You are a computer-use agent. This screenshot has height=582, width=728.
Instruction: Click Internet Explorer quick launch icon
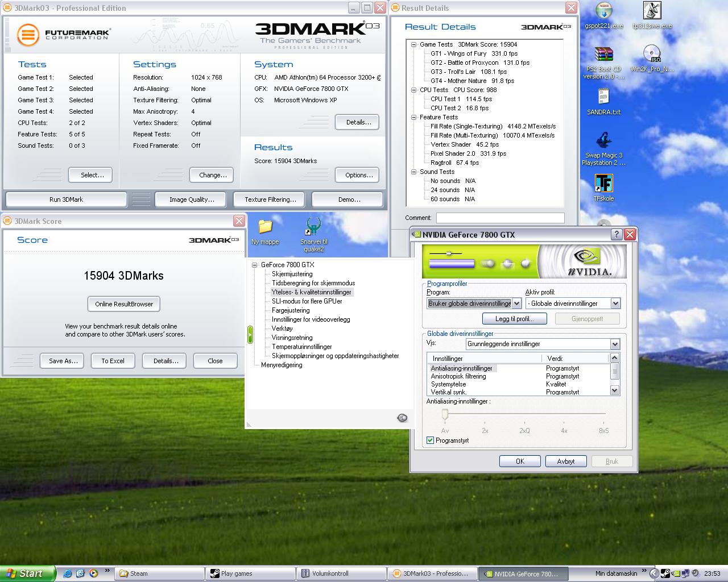(68, 573)
